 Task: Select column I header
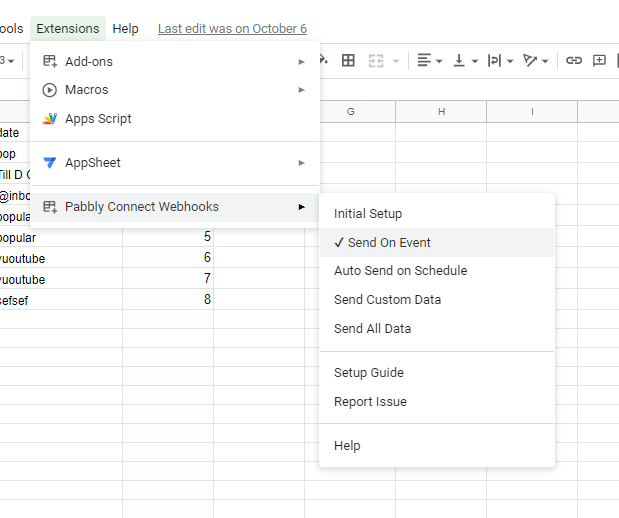[x=532, y=112]
